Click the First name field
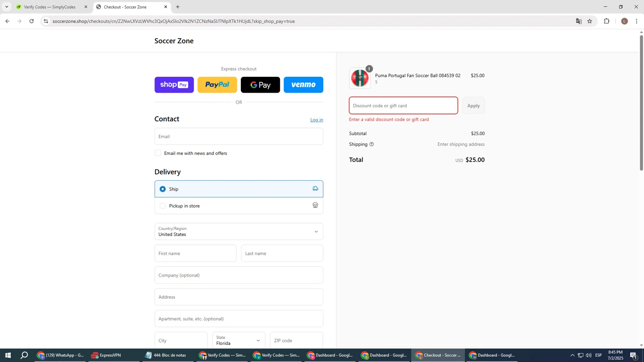This screenshot has height=362, width=644. pyautogui.click(x=195, y=253)
